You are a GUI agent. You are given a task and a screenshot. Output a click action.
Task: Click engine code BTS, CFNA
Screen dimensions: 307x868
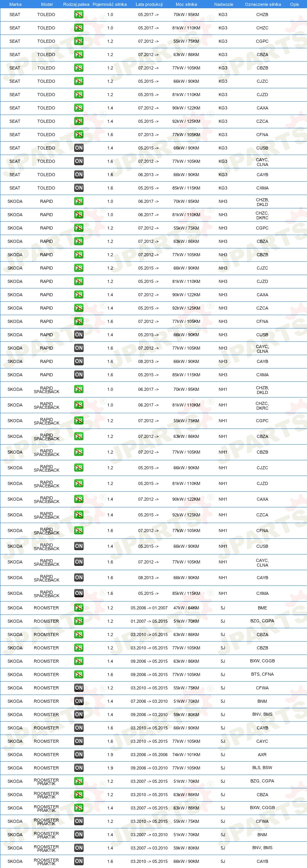[262, 674]
